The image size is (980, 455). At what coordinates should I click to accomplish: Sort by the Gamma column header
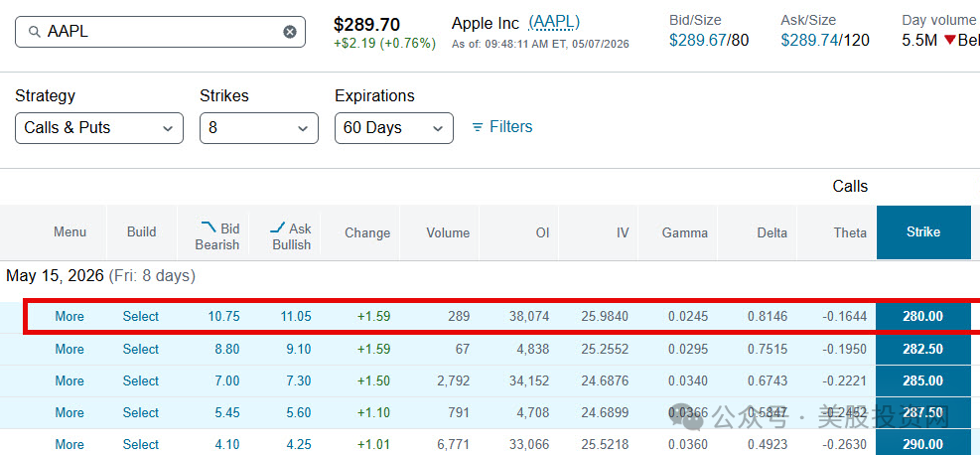click(684, 233)
